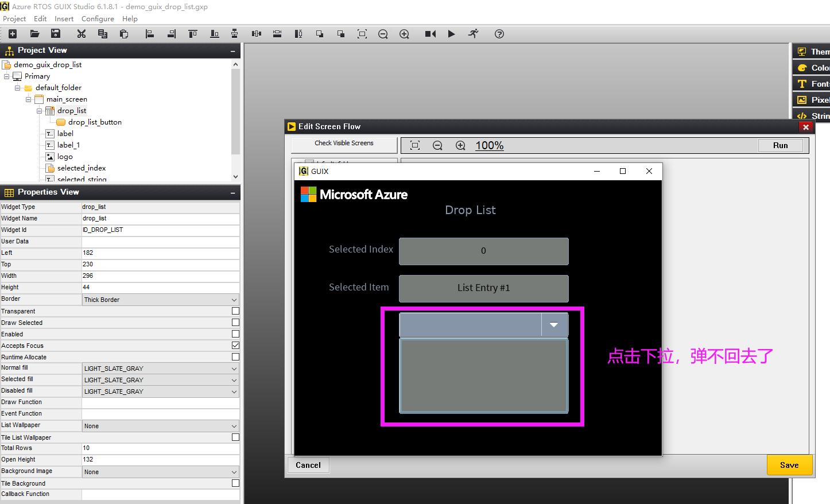The height and width of the screenshot is (504, 830).
Task: Collapse the drop_list tree node
Action: click(39, 111)
